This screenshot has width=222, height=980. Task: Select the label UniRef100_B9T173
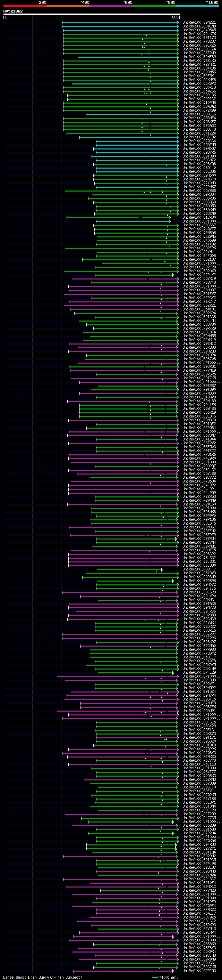(x=199, y=38)
